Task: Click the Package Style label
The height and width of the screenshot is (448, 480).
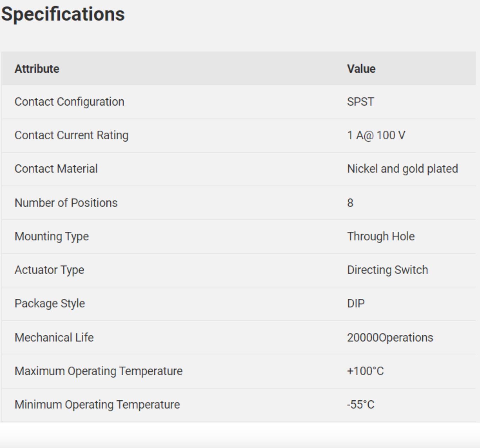Action: pyautogui.click(x=50, y=303)
